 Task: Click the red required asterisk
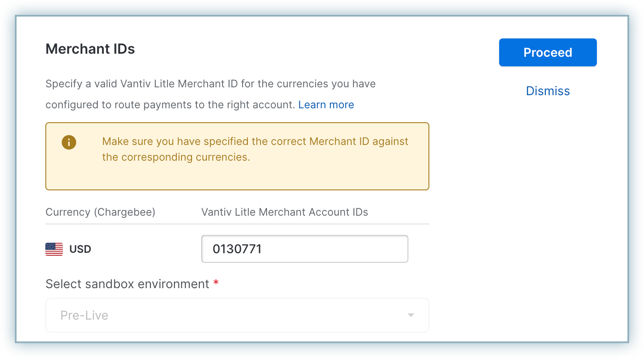[216, 283]
